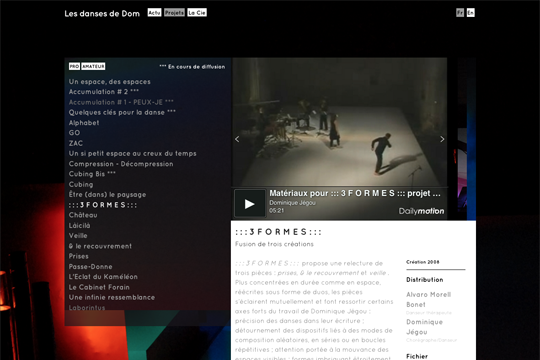Show next slide with right arrow
The height and width of the screenshot is (360, 540).
tap(442, 139)
